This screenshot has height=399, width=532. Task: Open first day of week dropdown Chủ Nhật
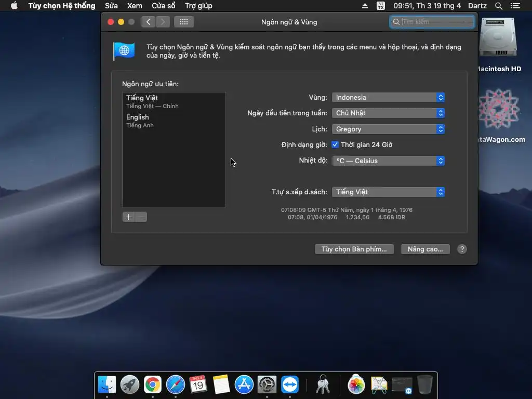tap(388, 113)
